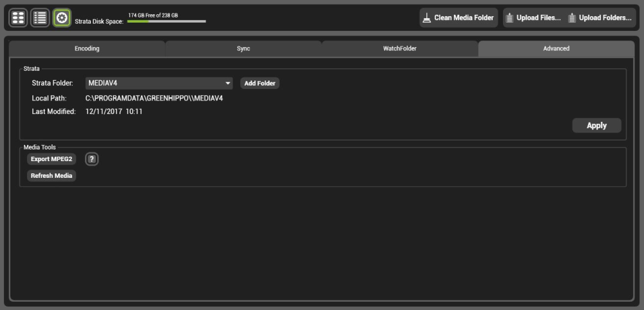
Task: Open the settings gear view
Action: pos(62,17)
